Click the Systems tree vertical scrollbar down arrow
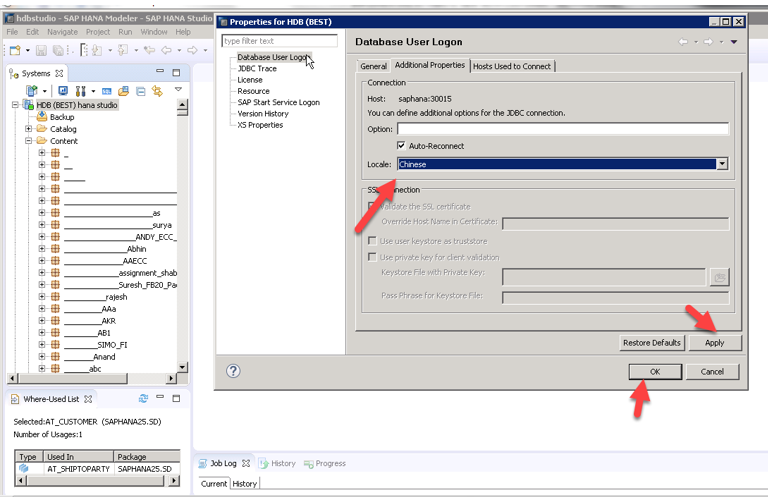The width and height of the screenshot is (768, 497). (182, 367)
